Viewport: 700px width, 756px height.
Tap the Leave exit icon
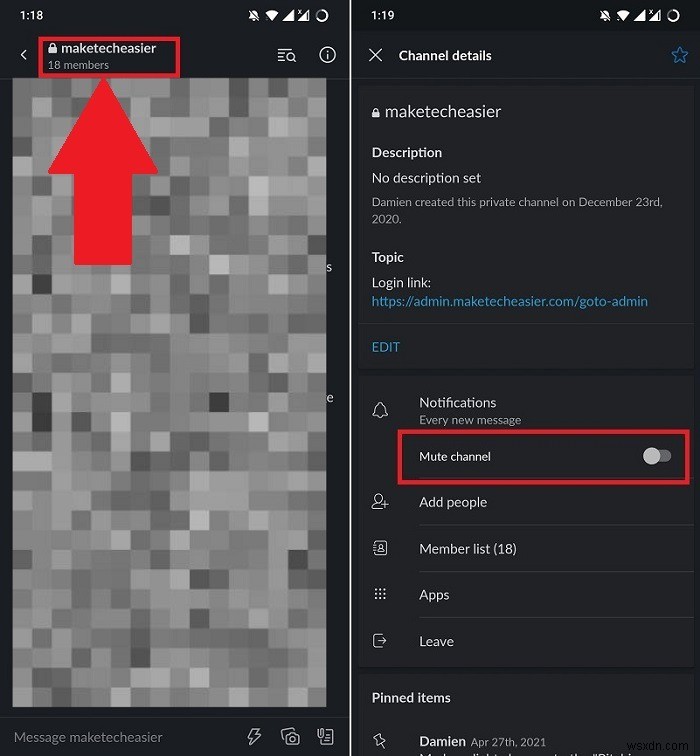tap(380, 641)
